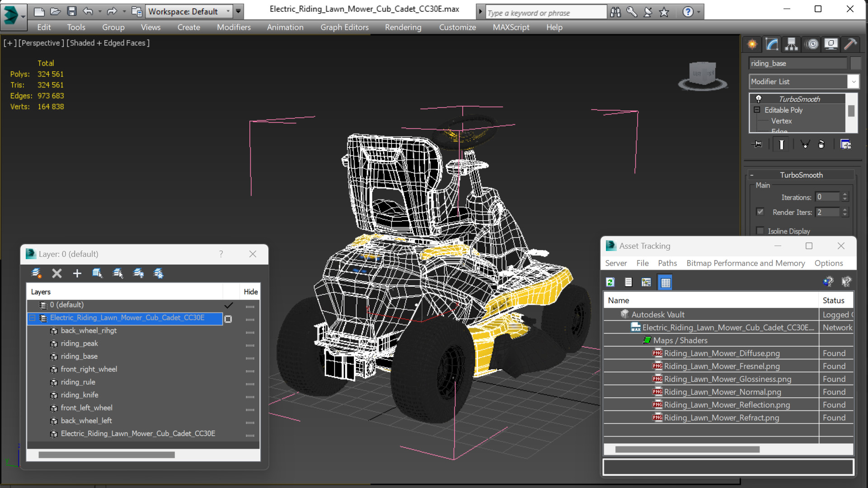Save the scene with floppy disk icon
This screenshot has height=488, width=868.
pyautogui.click(x=71, y=11)
